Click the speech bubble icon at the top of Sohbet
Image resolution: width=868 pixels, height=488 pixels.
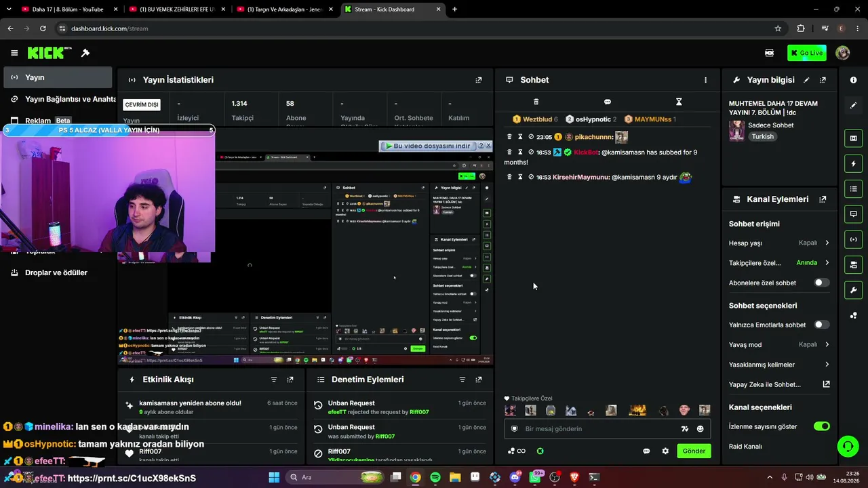coord(608,102)
